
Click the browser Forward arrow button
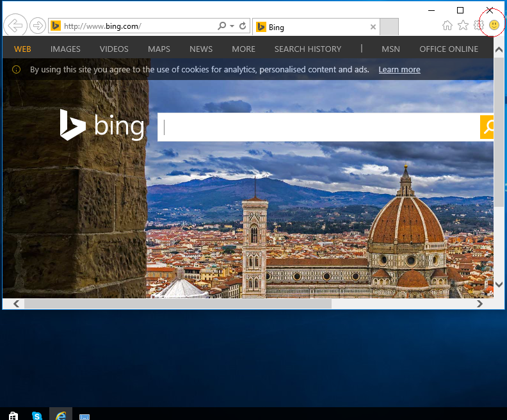click(x=38, y=26)
